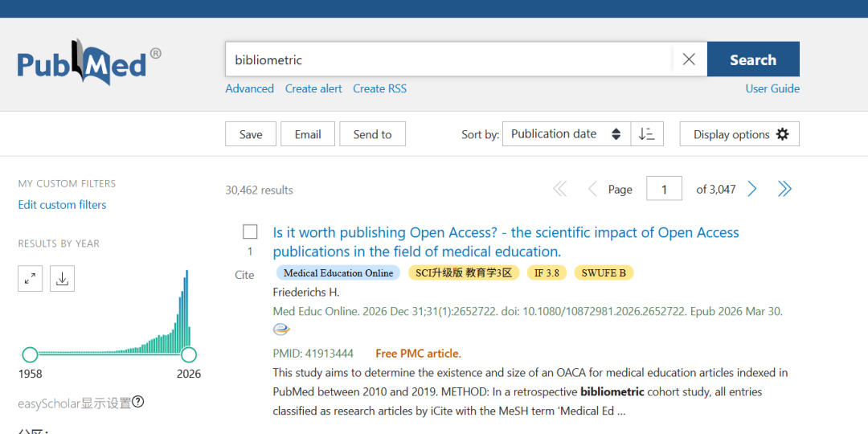
Task: Open Send to menu
Action: 373,134
